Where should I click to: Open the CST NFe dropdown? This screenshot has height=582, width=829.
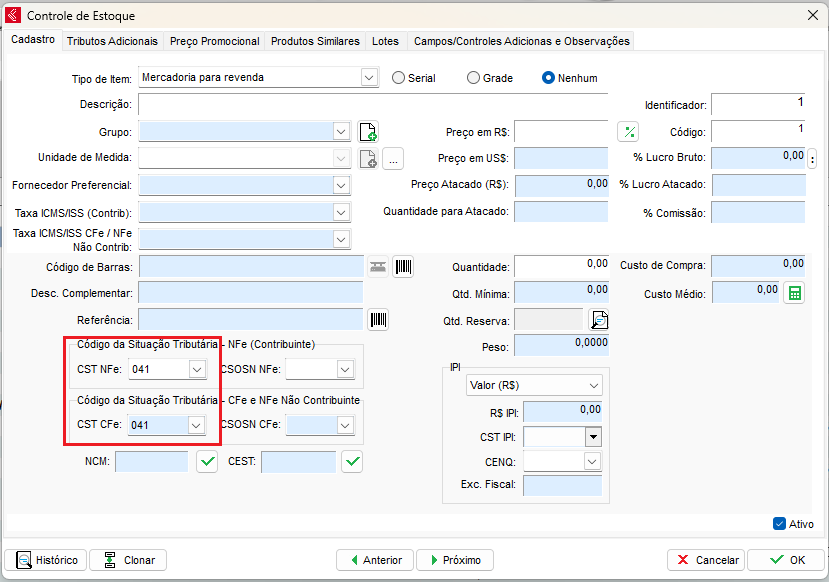(x=196, y=370)
